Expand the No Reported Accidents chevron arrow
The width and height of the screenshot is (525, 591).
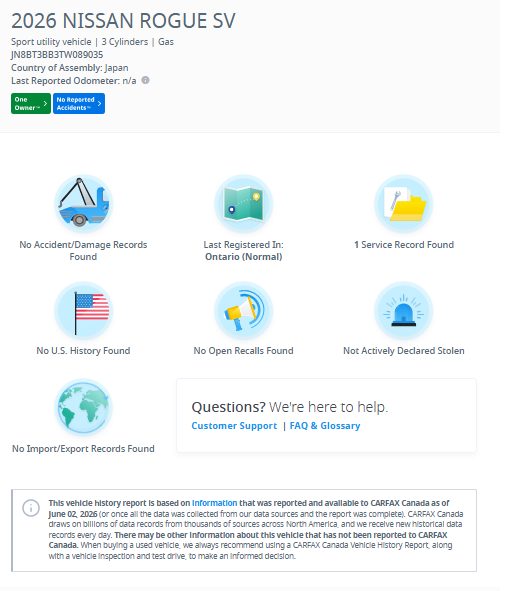(99, 103)
